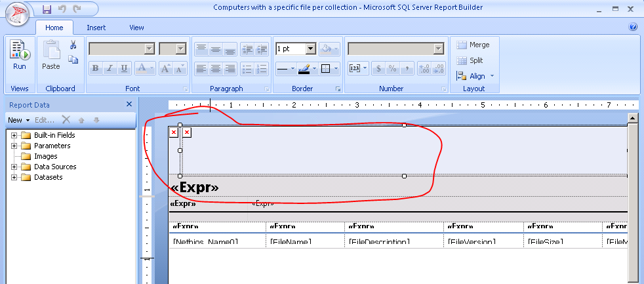This screenshot has height=284, width=644.
Task: Cut selection with scissors icon
Action: click(73, 45)
